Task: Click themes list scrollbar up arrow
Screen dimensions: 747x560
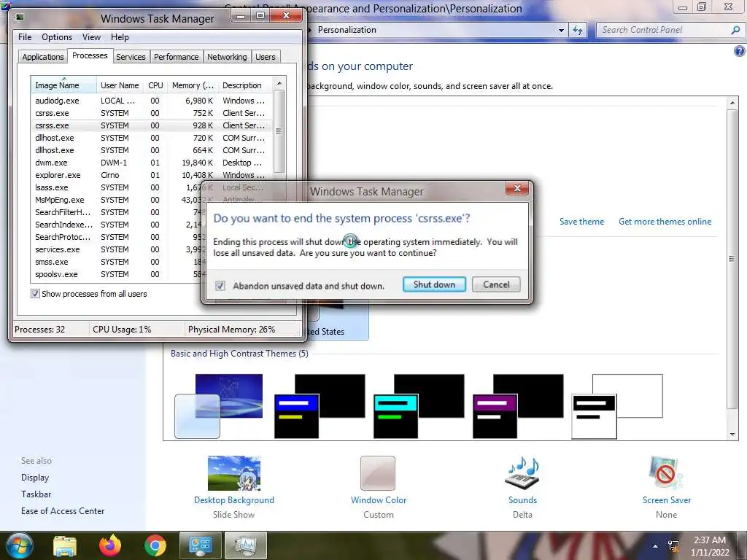Action: [732, 103]
